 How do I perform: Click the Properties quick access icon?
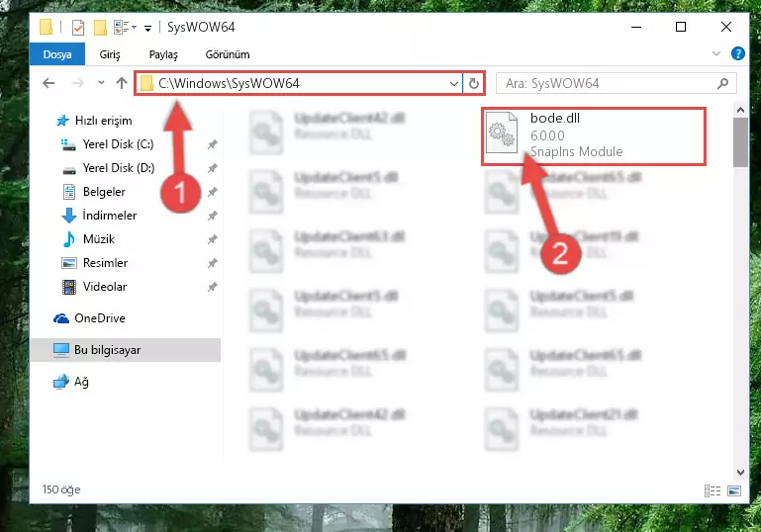77,28
